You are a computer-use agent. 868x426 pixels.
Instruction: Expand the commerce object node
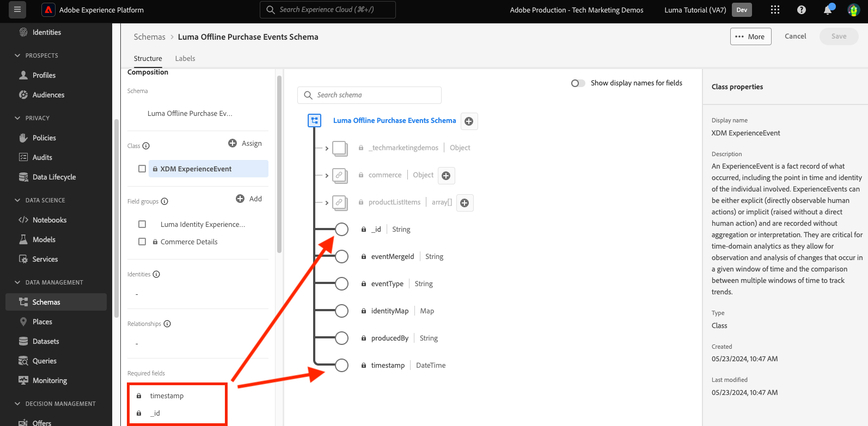pyautogui.click(x=327, y=176)
